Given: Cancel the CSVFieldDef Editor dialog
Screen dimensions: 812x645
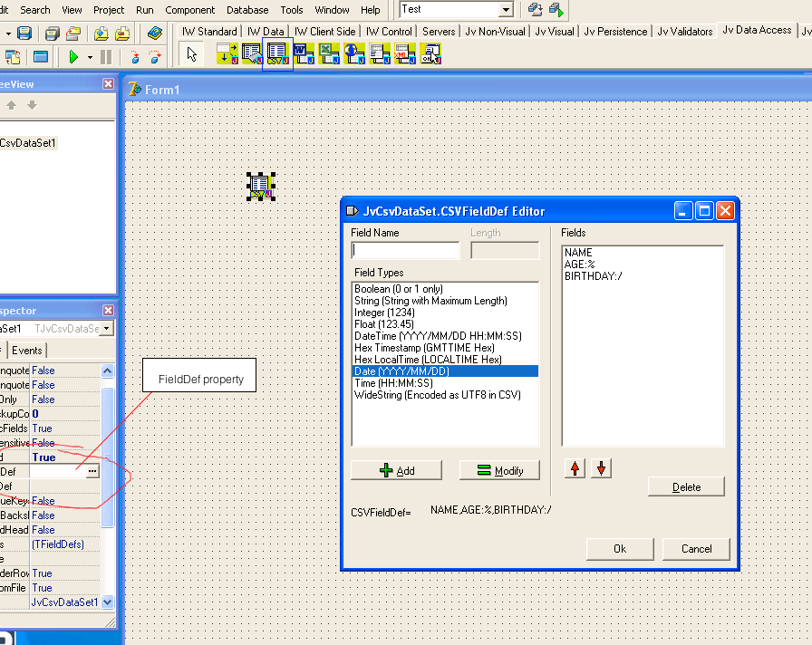Looking at the screenshot, I should (696, 549).
